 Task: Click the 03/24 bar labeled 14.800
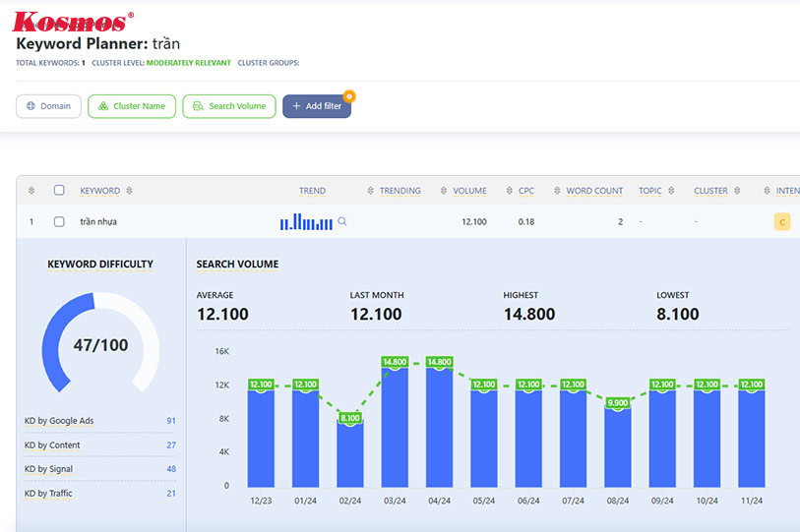tap(395, 427)
